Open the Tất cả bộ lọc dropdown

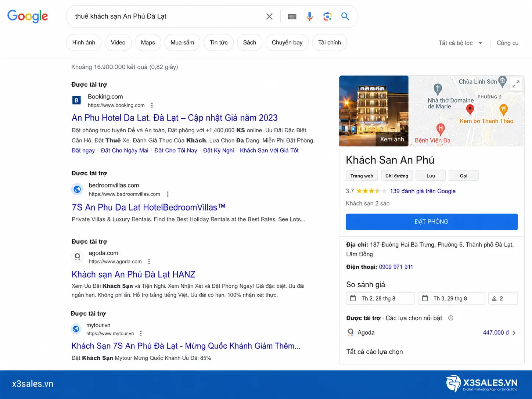[x=460, y=43]
